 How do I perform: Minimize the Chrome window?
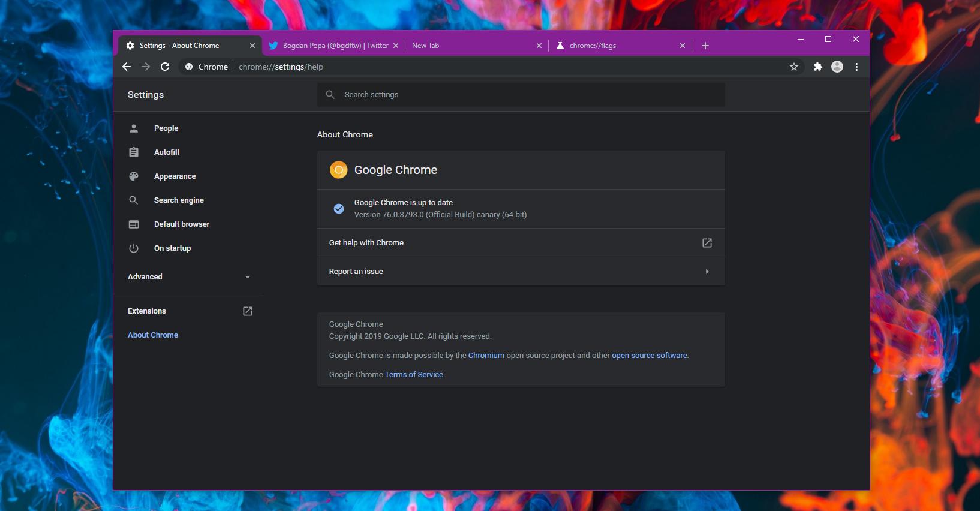[x=801, y=39]
